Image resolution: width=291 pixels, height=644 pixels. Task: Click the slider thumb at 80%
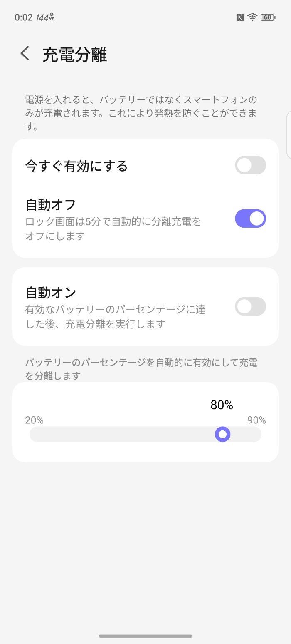tap(223, 435)
